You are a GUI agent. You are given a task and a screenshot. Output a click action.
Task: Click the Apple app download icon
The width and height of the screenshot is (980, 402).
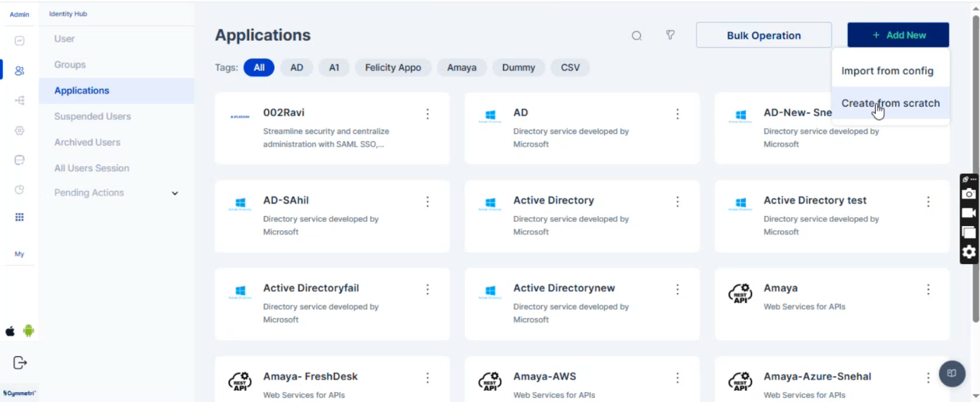pyautogui.click(x=11, y=331)
